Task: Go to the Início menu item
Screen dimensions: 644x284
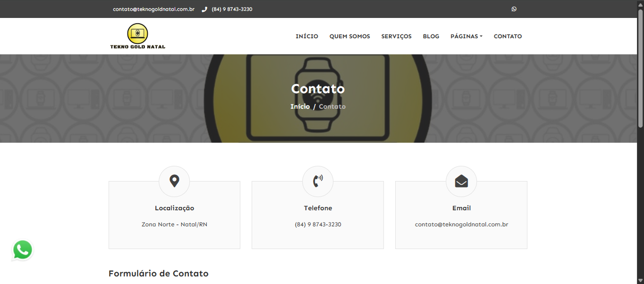Action: pyautogui.click(x=306, y=36)
